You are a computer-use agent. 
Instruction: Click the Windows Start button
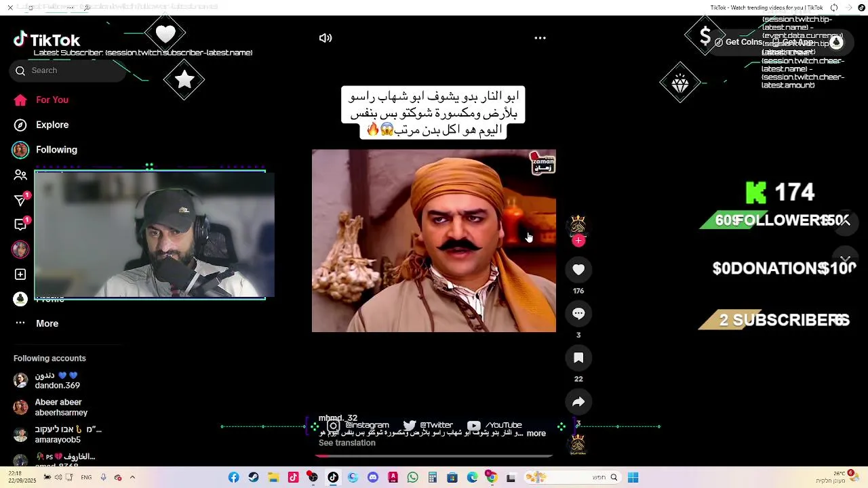coord(633,478)
